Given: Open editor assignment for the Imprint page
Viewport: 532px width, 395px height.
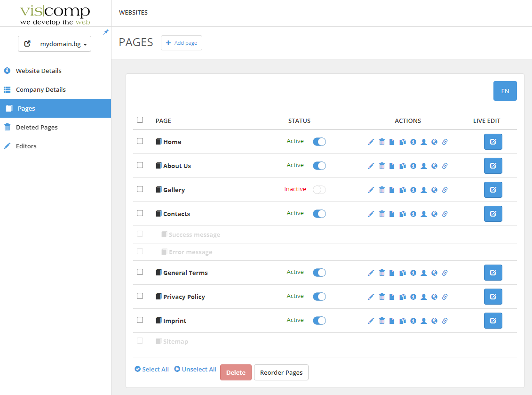Looking at the screenshot, I should (x=423, y=320).
